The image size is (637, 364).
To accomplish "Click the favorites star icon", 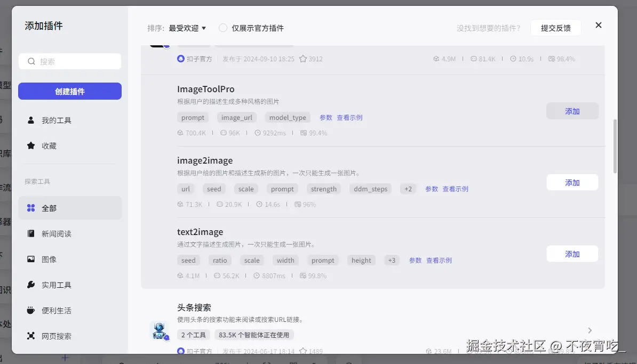I will (x=31, y=145).
